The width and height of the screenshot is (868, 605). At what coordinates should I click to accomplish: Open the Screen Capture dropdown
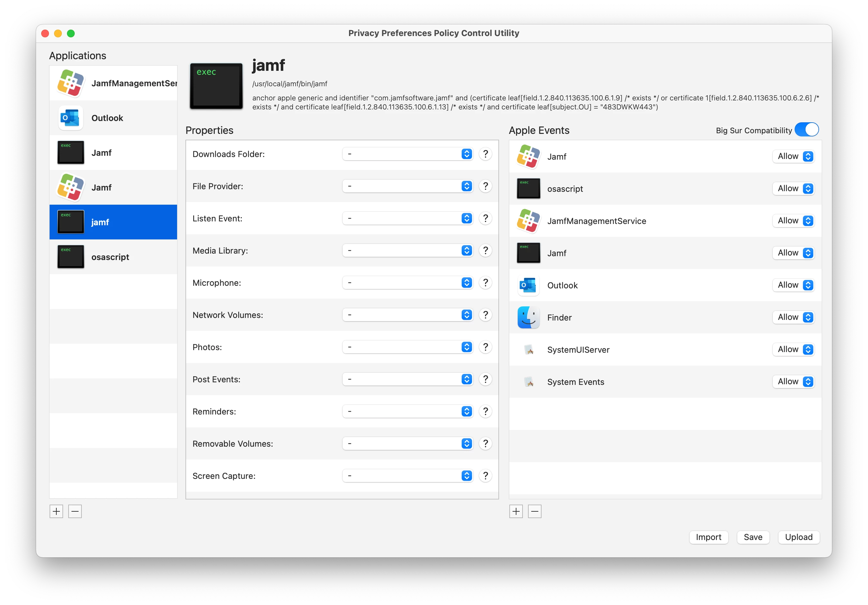coord(408,475)
